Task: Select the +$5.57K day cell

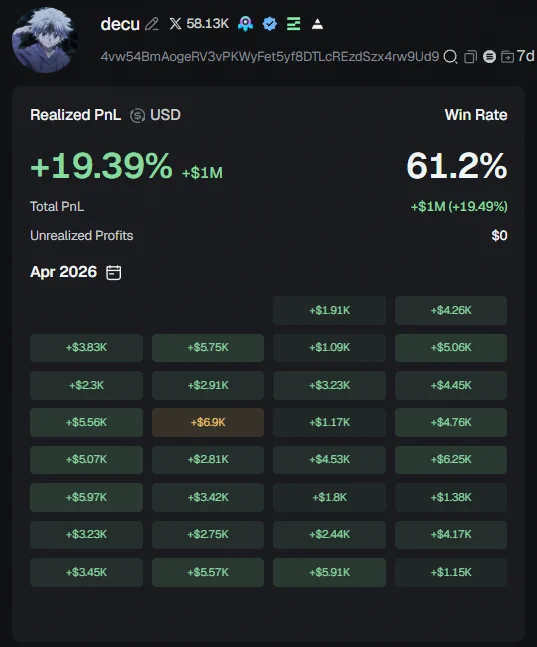Action: (208, 573)
